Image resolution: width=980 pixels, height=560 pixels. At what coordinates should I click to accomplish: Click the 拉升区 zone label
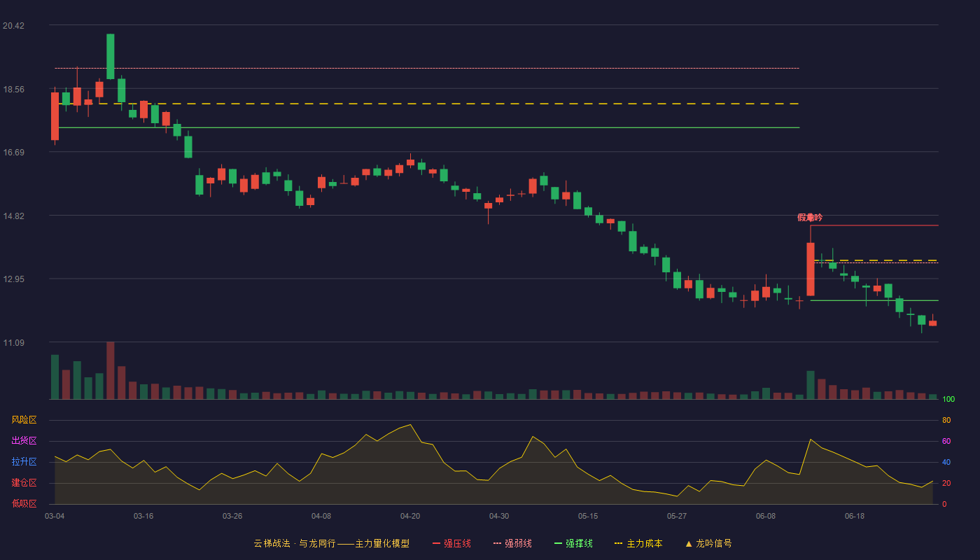pyautogui.click(x=24, y=462)
